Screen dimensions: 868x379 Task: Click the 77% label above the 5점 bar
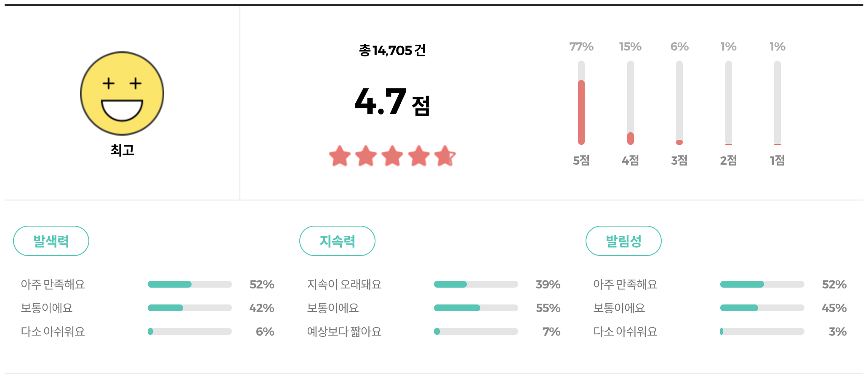[581, 47]
